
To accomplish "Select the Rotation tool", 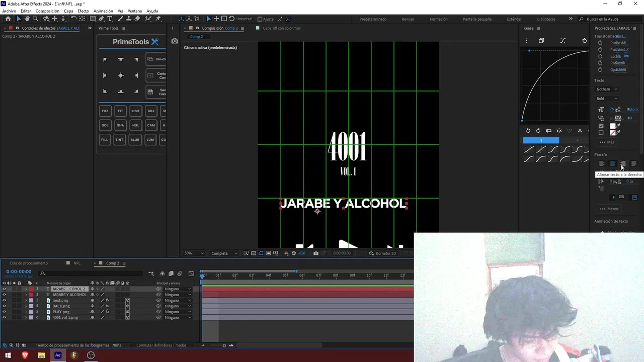I will pyautogui.click(x=73, y=19).
